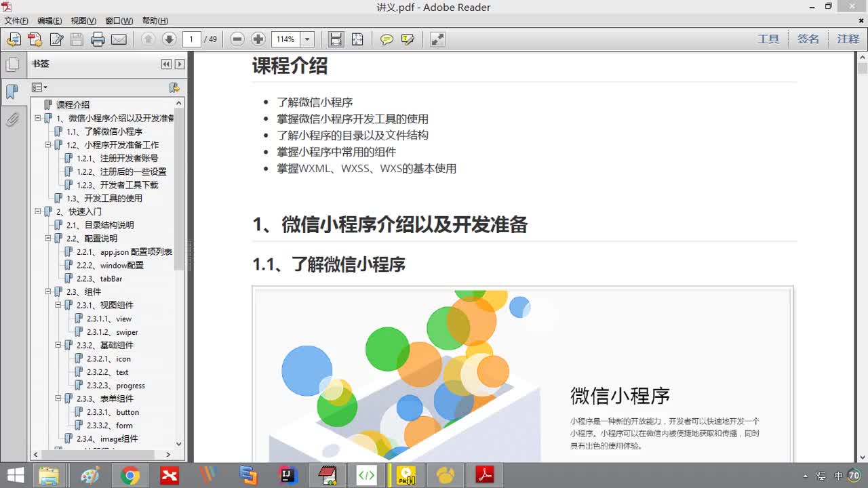Show the page thumbnails panel icon
This screenshot has height=488, width=868.
tap(12, 65)
